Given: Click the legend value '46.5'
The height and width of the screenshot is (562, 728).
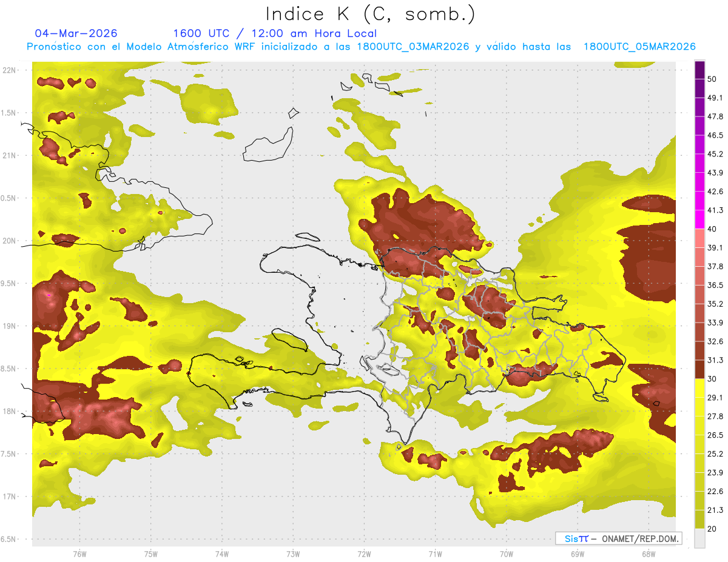Looking at the screenshot, I should [x=715, y=135].
